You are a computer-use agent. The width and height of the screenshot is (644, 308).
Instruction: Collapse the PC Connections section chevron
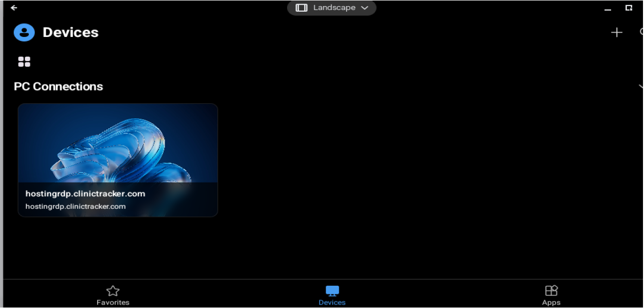click(x=641, y=86)
